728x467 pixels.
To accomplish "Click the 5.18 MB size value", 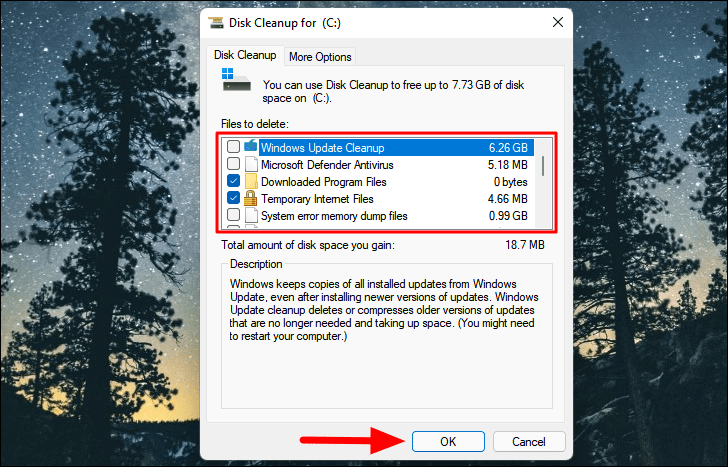I will point(507,165).
